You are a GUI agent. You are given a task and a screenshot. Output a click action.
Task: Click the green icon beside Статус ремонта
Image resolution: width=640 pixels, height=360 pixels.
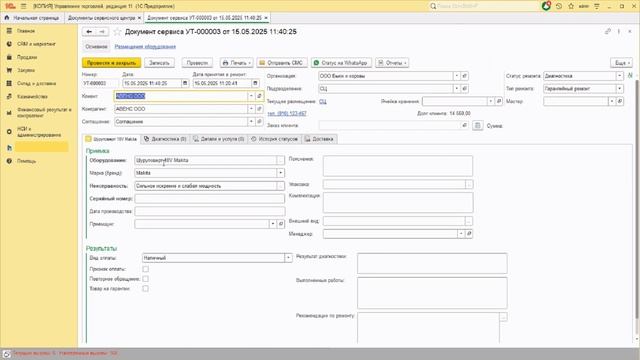point(630,76)
